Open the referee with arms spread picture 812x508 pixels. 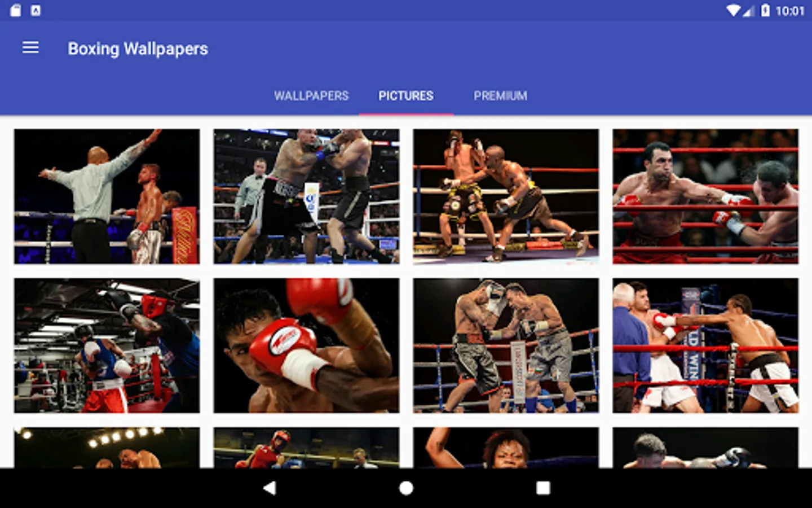pyautogui.click(x=107, y=196)
